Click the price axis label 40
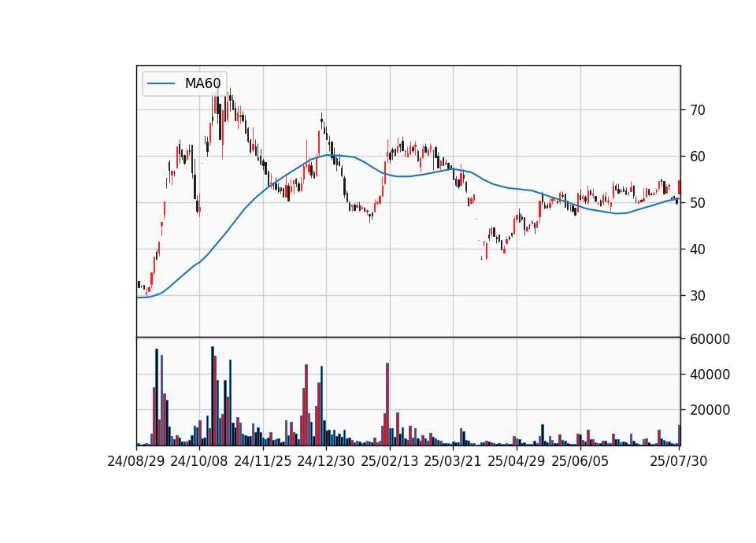 click(x=698, y=249)
